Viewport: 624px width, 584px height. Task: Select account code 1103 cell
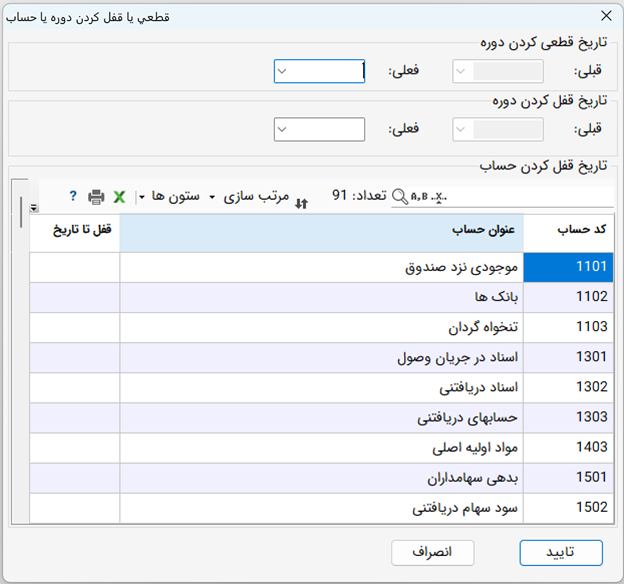568,328
